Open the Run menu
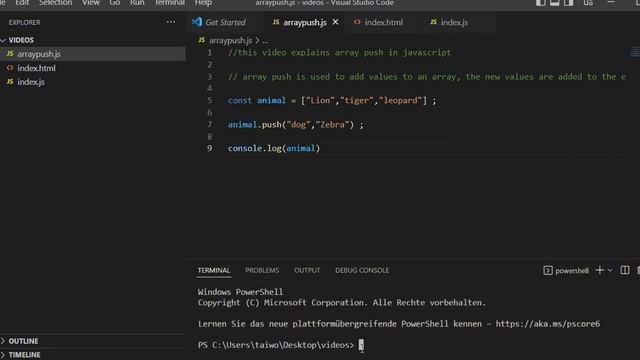The image size is (640, 360). tap(137, 3)
